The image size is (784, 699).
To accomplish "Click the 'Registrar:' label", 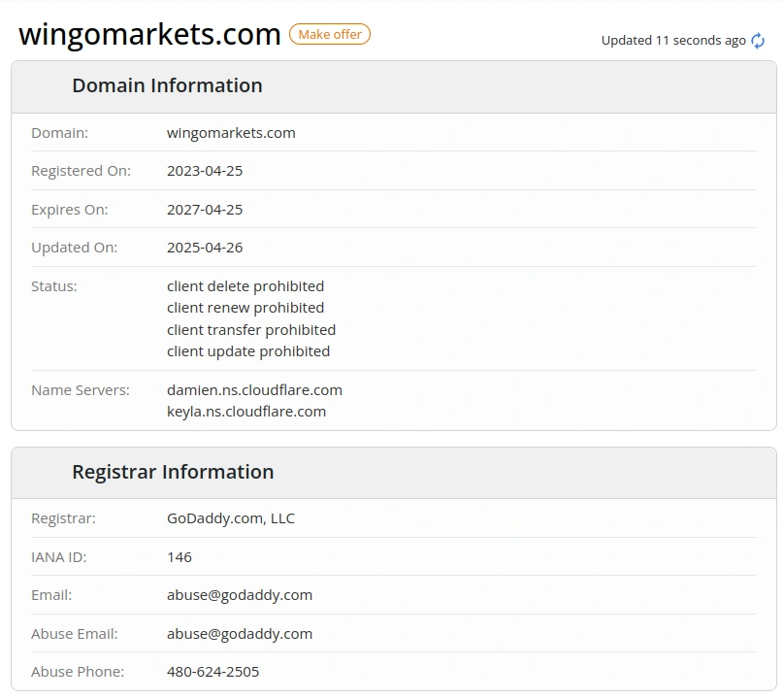I will (63, 518).
